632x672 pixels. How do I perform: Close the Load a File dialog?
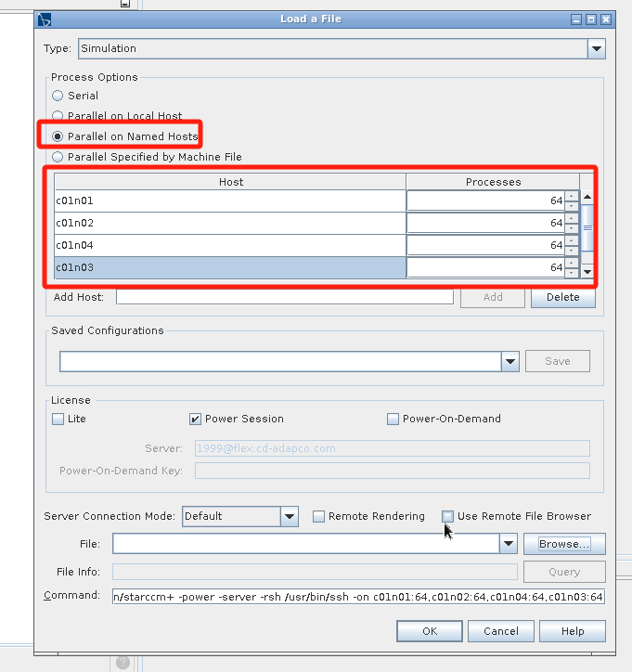click(605, 19)
